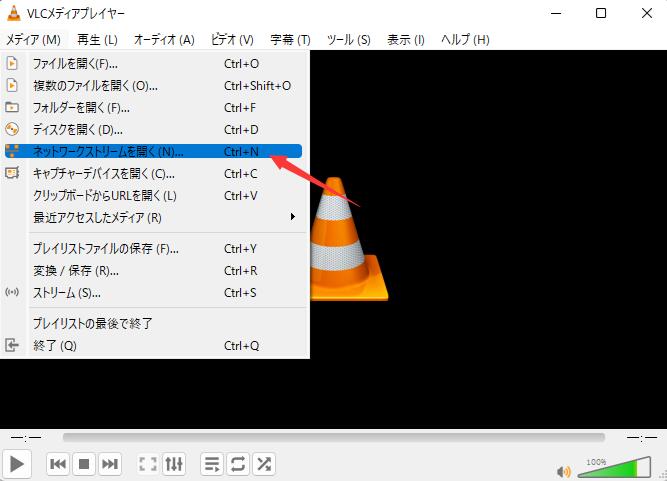Maximize the VLC window

coord(601,13)
